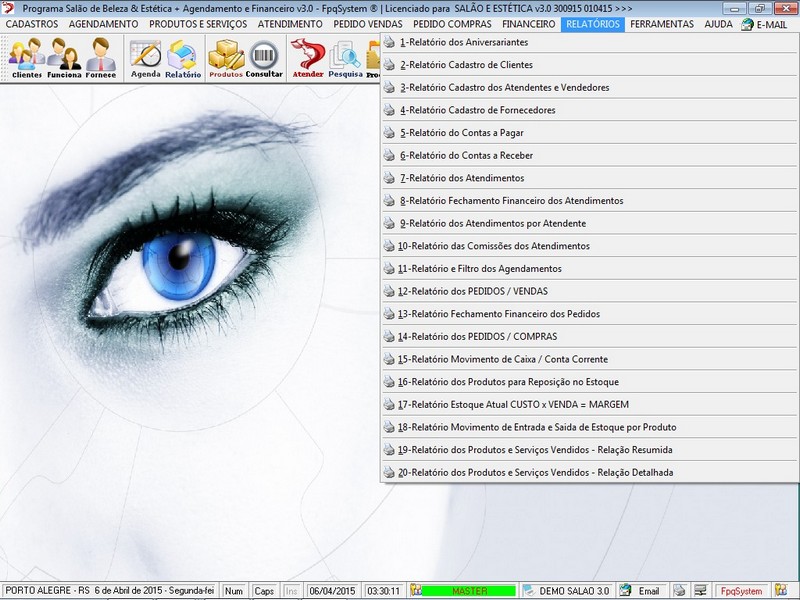
Task: Click the Consultar barcode icon
Action: (264, 58)
